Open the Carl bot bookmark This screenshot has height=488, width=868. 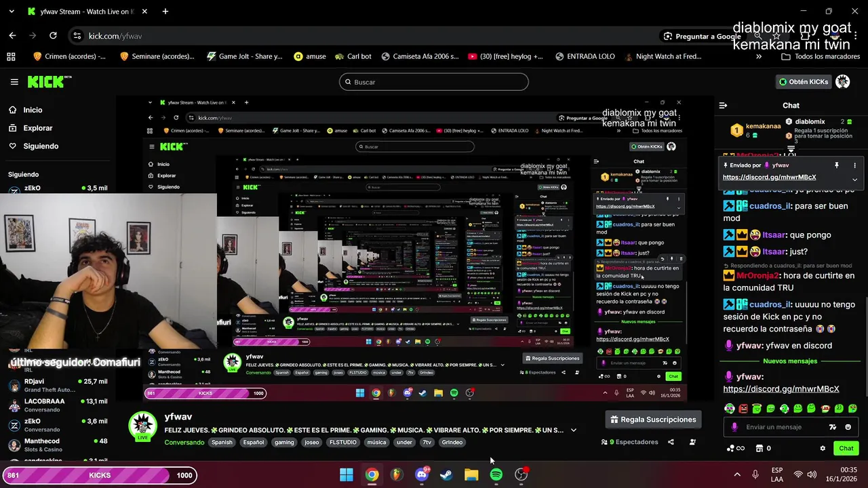(352, 57)
